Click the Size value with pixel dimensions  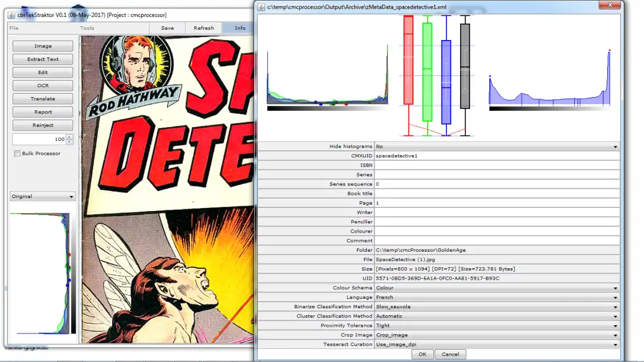click(496, 269)
